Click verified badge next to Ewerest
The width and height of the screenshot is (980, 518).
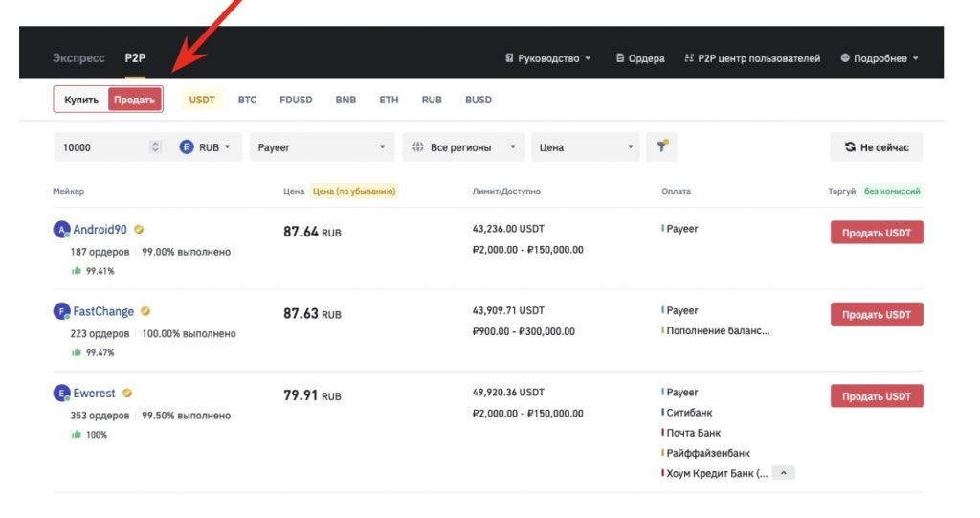(127, 393)
